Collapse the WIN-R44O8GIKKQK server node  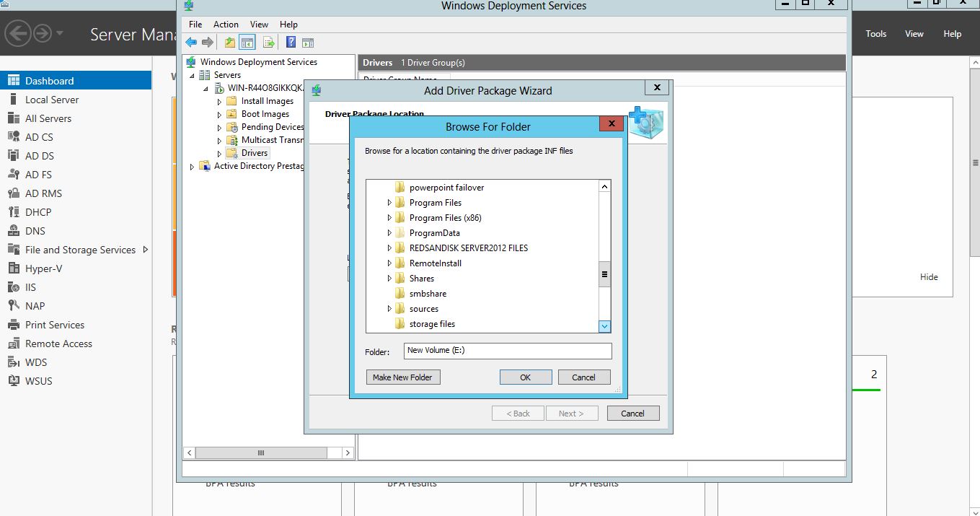click(206, 89)
